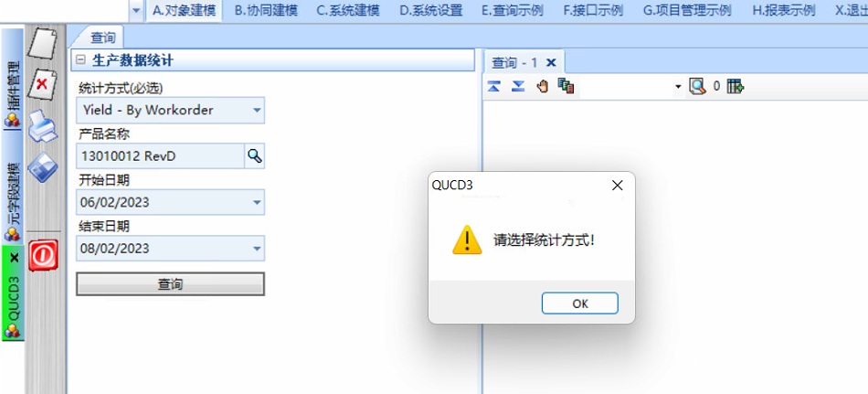This screenshot has height=394, width=868.
Task: Click the blue up-arrow icon in the query toolbar
Action: coord(494,87)
